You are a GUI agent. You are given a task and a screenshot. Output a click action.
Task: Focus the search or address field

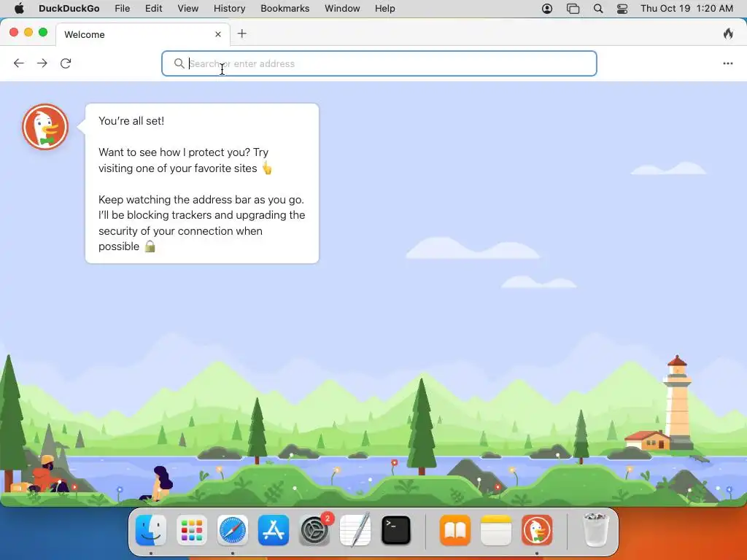pos(379,63)
